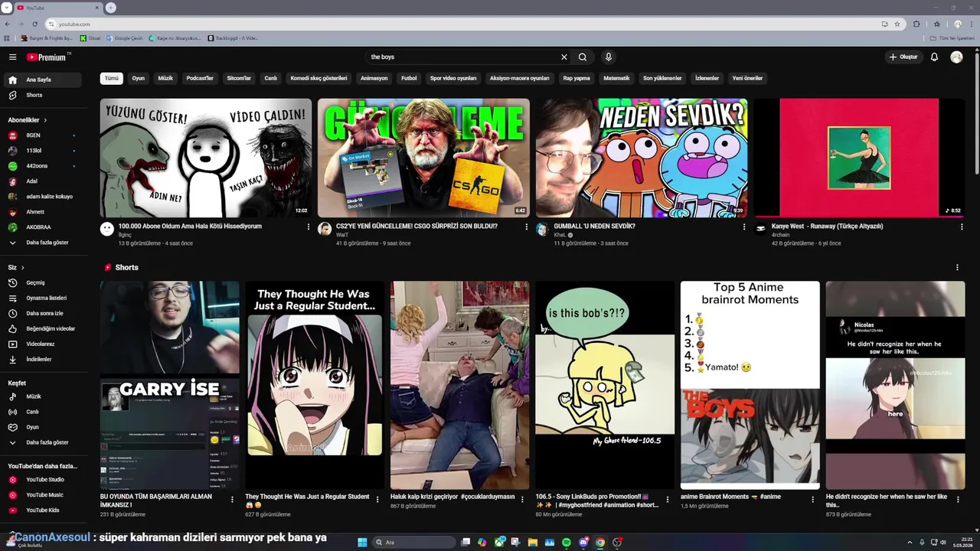Open options for Kanye West Runaway video

(x=962, y=227)
